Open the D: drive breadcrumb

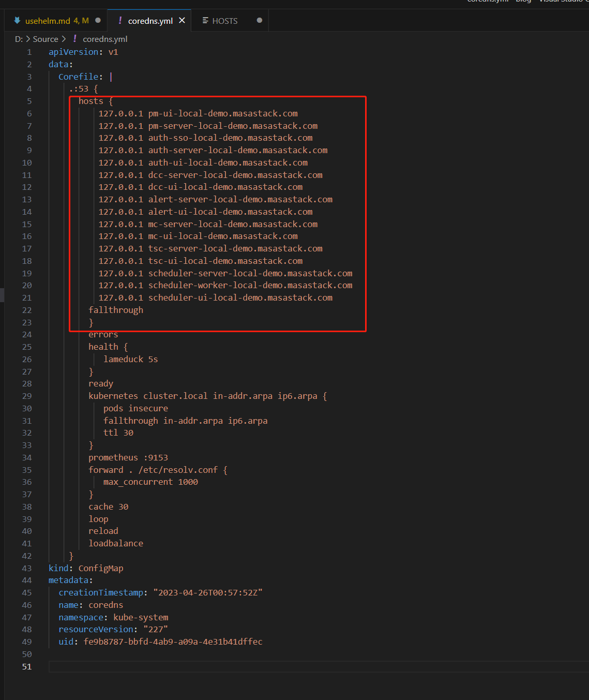point(19,39)
